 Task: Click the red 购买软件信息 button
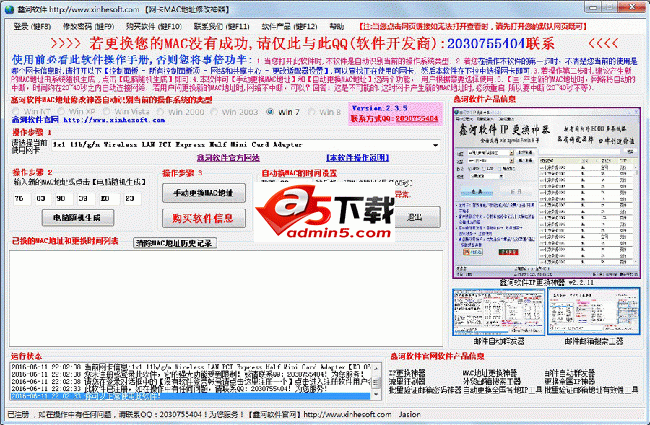click(x=204, y=219)
